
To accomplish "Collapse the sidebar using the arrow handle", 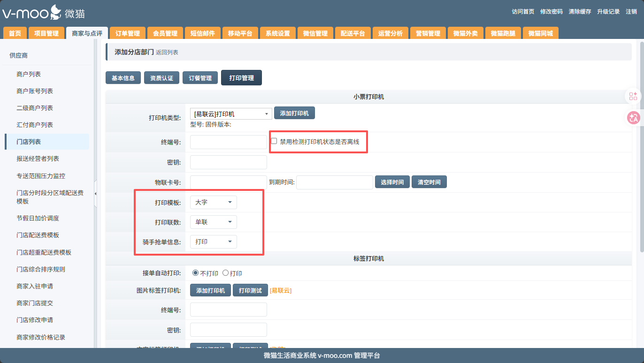I will coord(96,193).
